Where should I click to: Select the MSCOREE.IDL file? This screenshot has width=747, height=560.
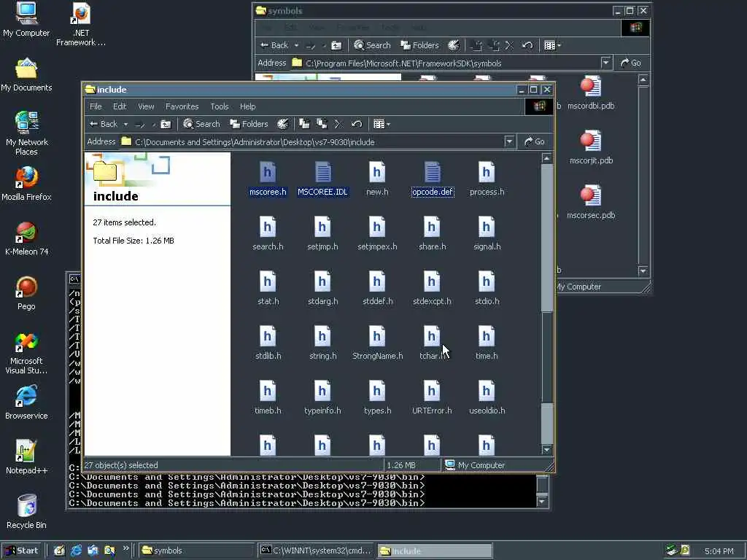tap(322, 179)
